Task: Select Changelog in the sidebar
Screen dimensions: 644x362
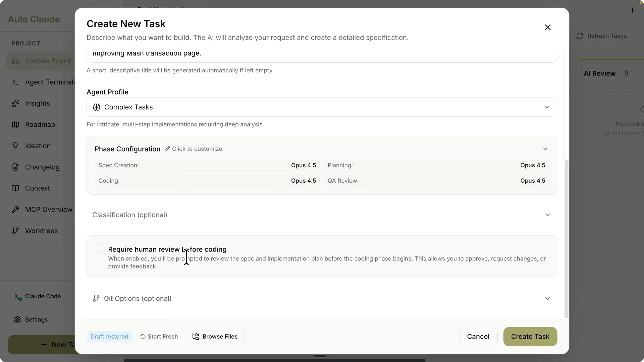Action: tap(41, 167)
